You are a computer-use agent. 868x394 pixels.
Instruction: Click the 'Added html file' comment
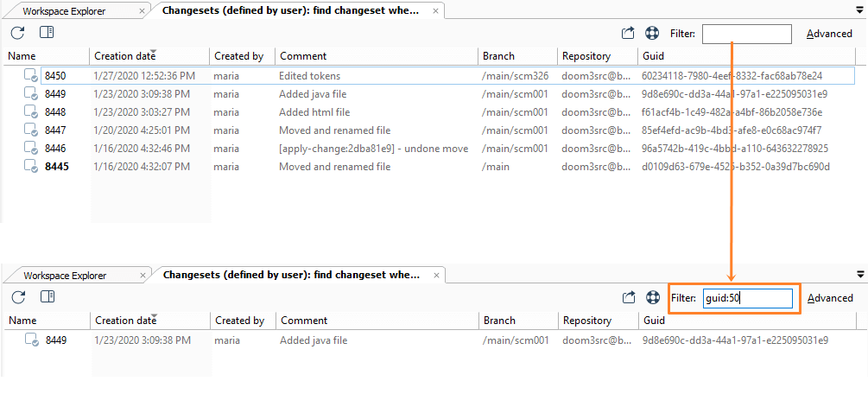click(x=314, y=112)
